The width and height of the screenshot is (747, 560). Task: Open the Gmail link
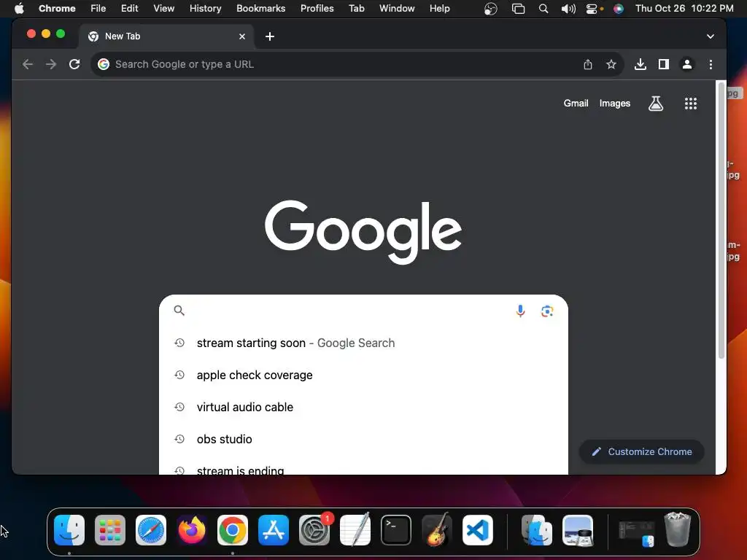tap(576, 104)
